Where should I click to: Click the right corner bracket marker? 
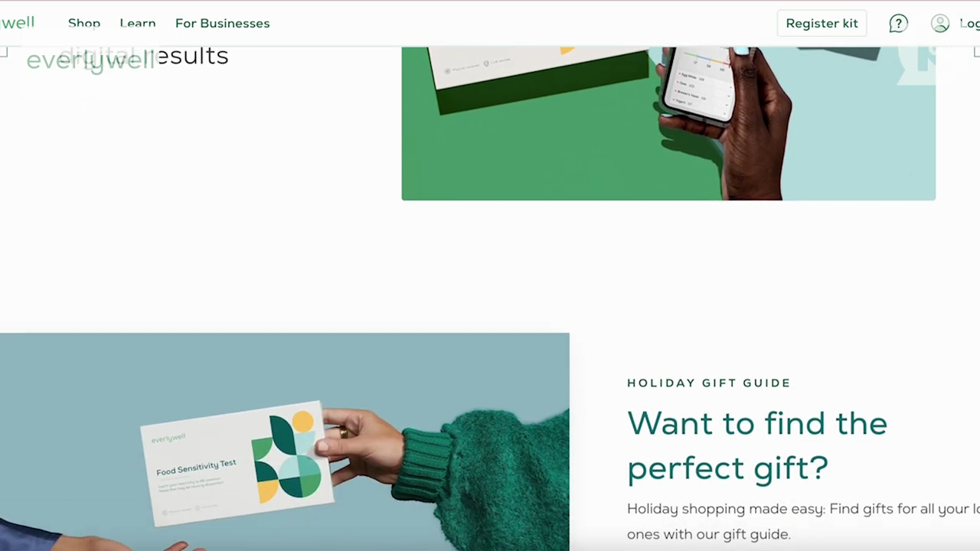pos(976,52)
